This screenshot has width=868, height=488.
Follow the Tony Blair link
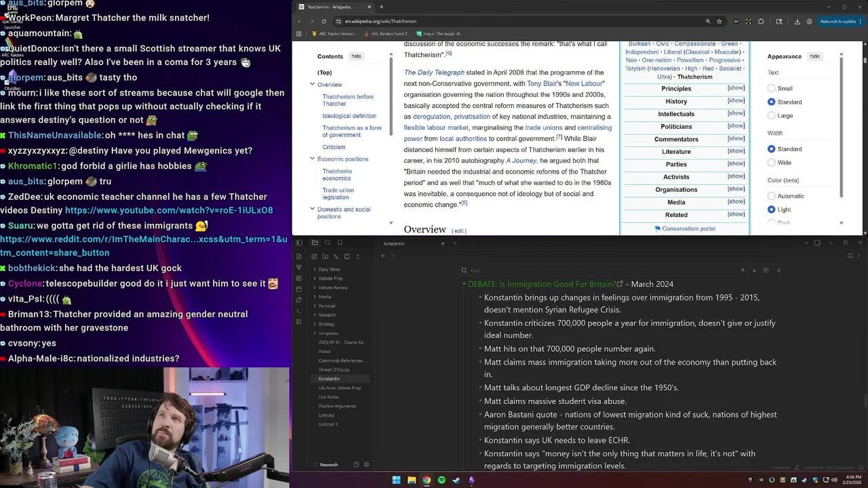point(542,83)
